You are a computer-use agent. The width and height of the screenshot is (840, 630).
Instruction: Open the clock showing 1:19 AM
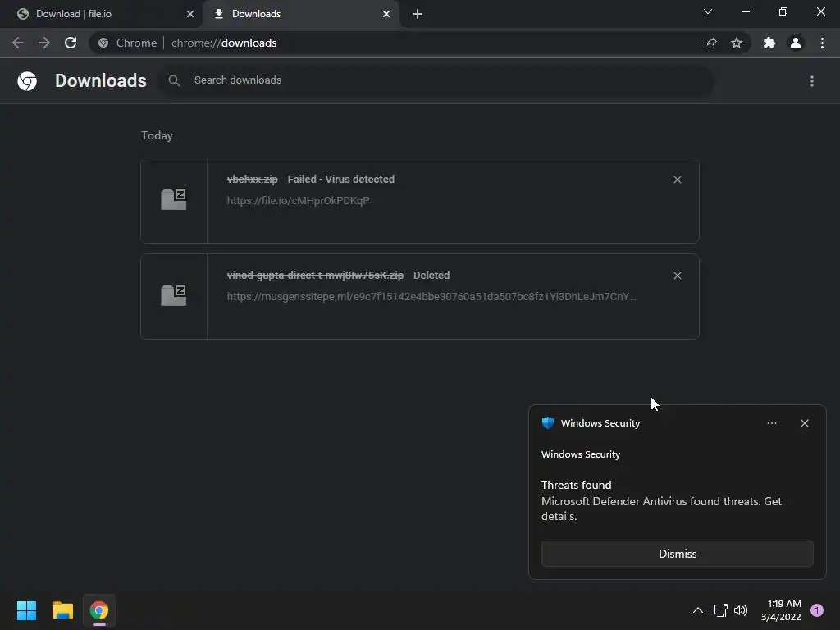pos(781,610)
